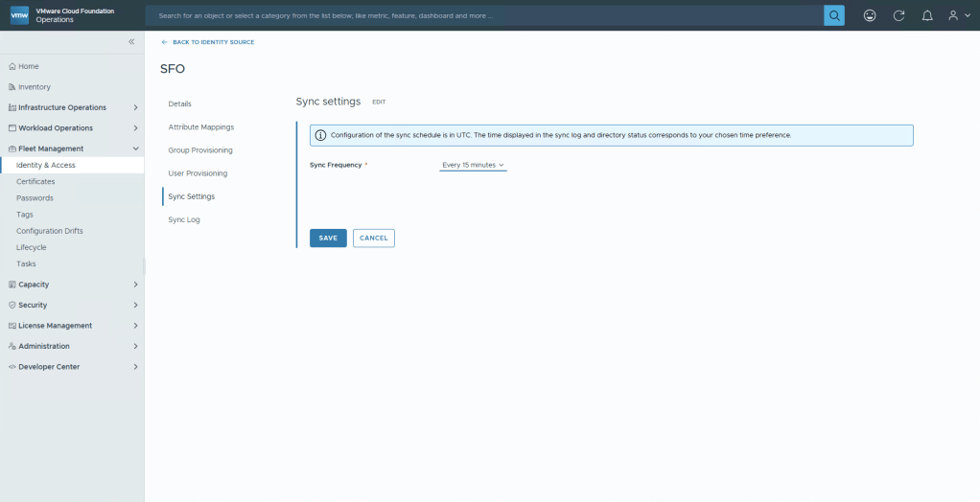Image resolution: width=980 pixels, height=502 pixels.
Task: Open Inventory from the sidebar
Action: (x=34, y=87)
